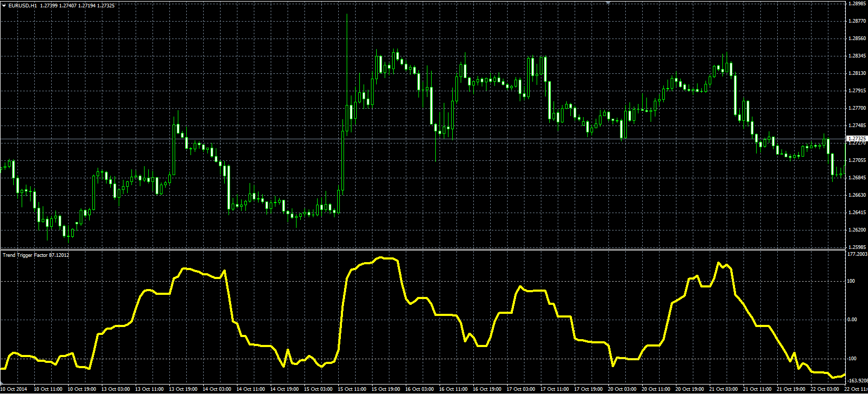
Task: Open the chart menu triangle beside EURUSD,H1
Action: click(x=4, y=5)
